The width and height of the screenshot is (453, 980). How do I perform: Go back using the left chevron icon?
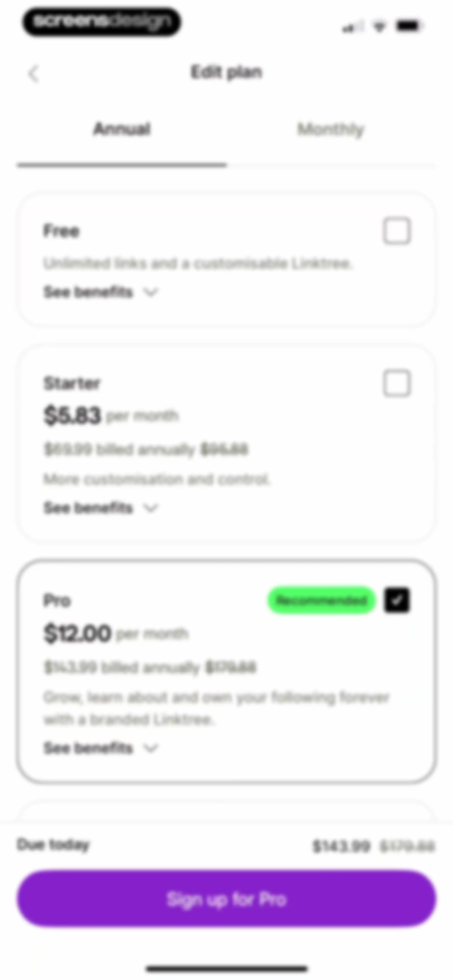pos(34,73)
